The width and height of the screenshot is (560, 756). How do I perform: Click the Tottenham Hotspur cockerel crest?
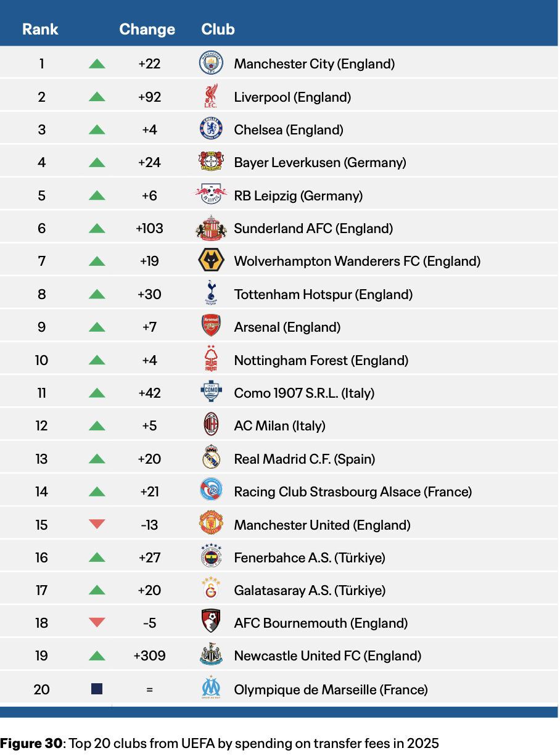[x=211, y=294]
